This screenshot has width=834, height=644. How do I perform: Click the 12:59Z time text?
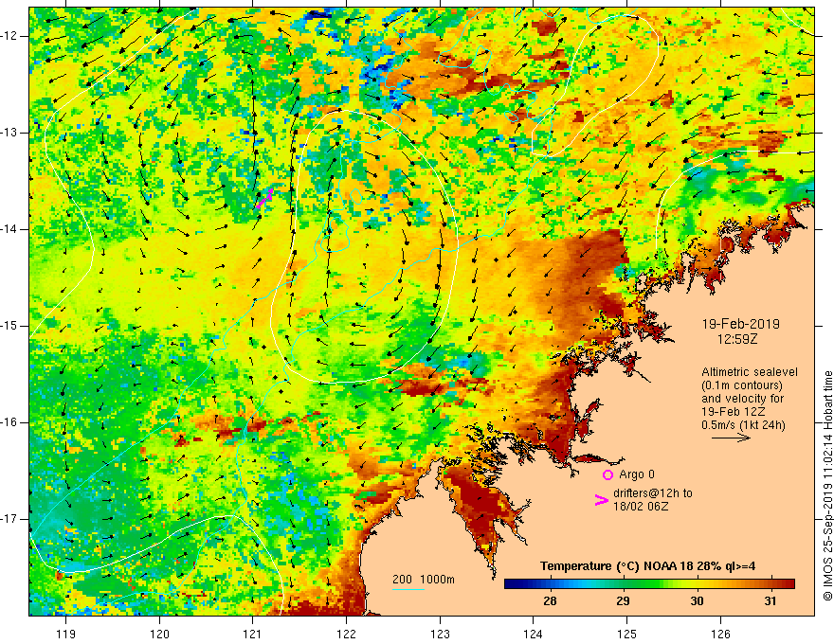click(x=737, y=338)
